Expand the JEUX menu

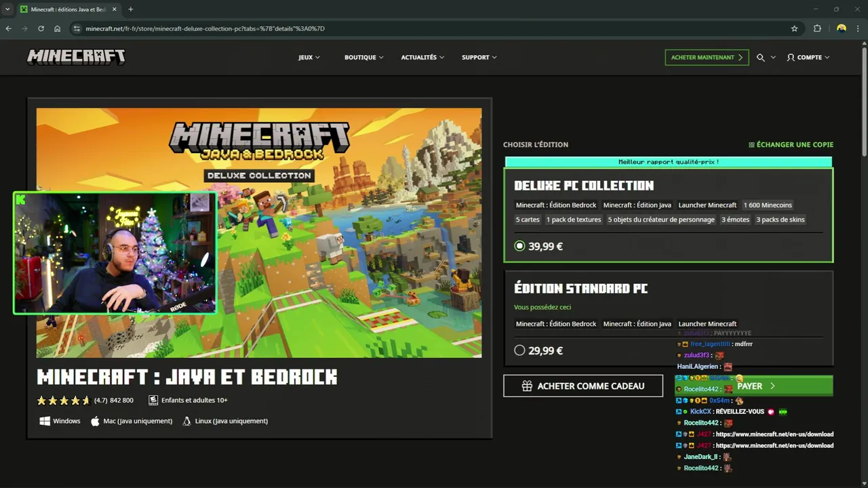coord(309,58)
